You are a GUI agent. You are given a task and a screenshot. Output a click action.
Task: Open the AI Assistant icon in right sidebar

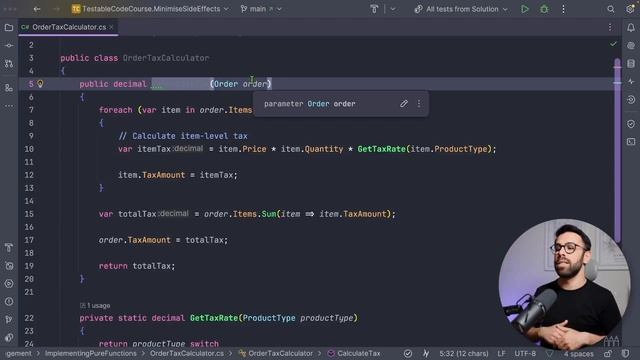coord(631,45)
